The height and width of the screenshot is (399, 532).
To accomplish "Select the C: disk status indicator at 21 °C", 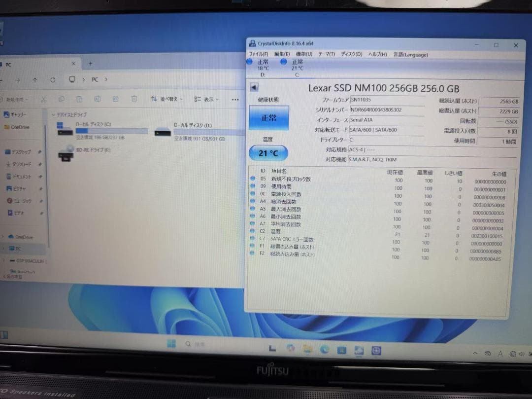I will pos(293,68).
